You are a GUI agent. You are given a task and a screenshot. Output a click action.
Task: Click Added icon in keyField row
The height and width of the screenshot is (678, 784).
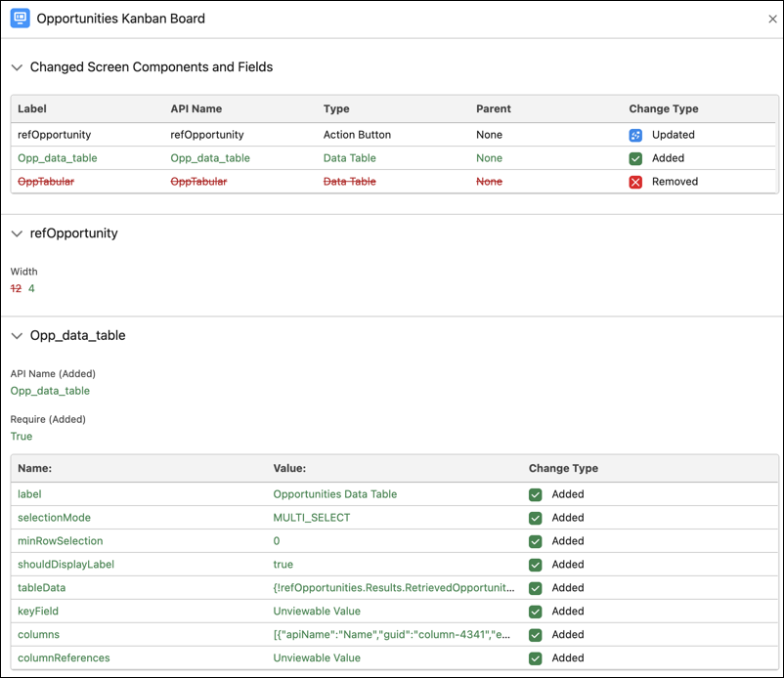[x=535, y=612]
